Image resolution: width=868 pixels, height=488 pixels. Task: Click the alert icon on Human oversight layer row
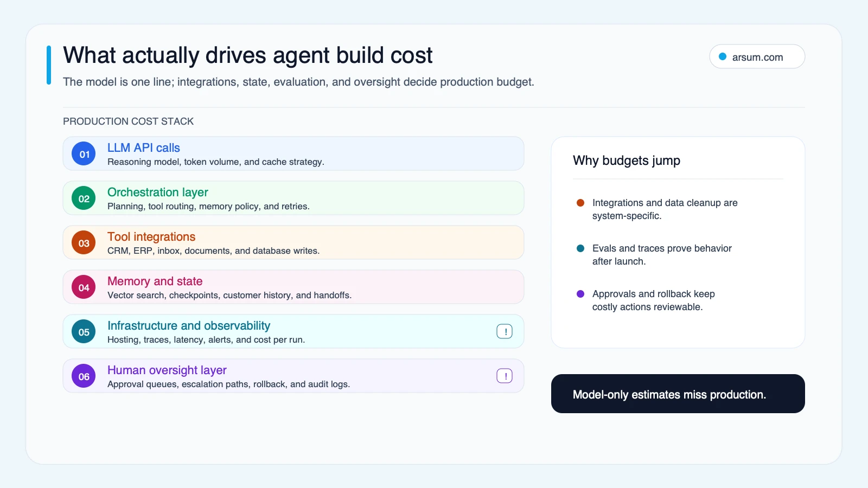505,376
